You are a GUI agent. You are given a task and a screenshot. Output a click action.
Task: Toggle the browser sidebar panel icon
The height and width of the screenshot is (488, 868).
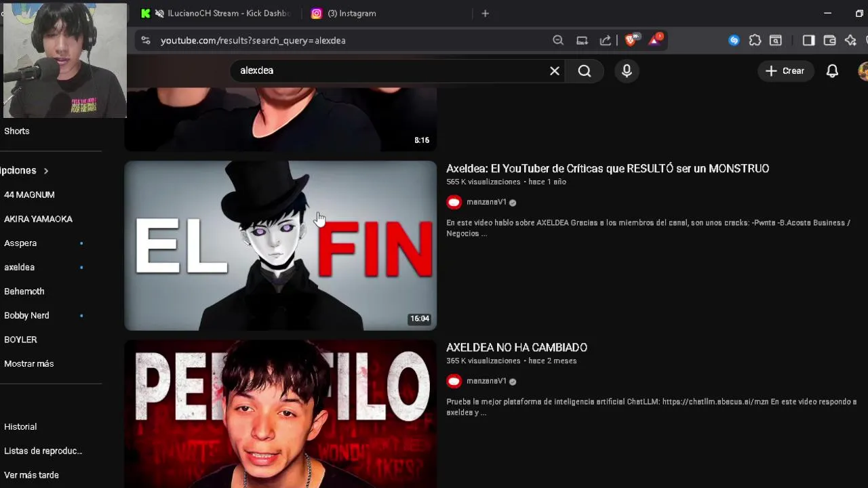(x=808, y=40)
